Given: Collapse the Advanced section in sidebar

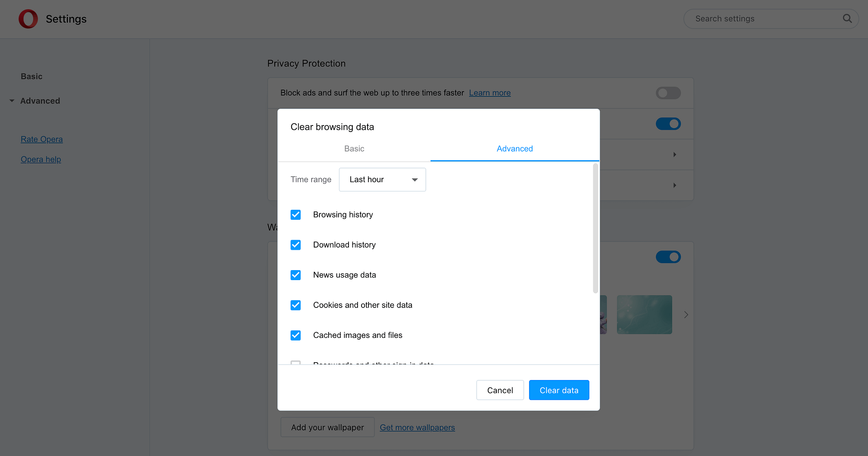Looking at the screenshot, I should [x=12, y=100].
